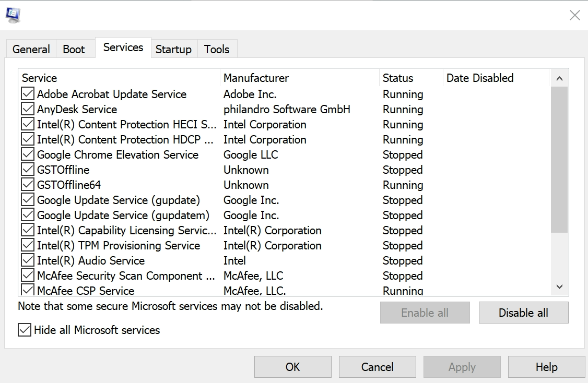The height and width of the screenshot is (383, 588).
Task: Toggle Intel(R) Content Protection HDCP checkbox
Action: pyautogui.click(x=27, y=139)
